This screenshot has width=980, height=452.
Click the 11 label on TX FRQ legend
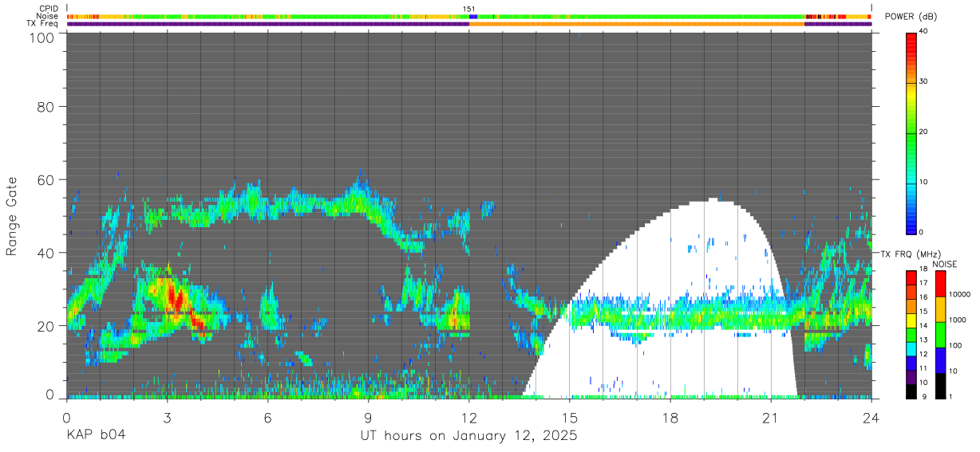(x=922, y=368)
